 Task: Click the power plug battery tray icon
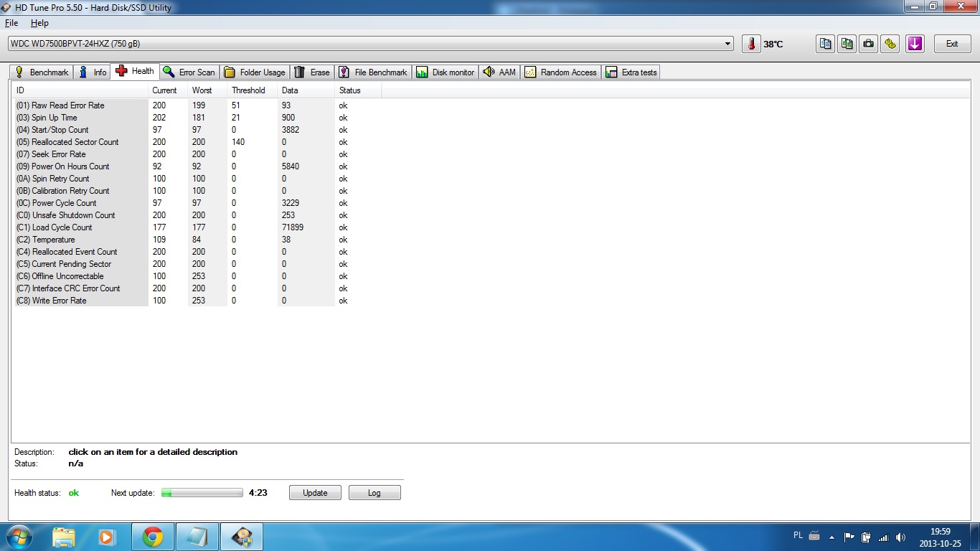pyautogui.click(x=866, y=537)
